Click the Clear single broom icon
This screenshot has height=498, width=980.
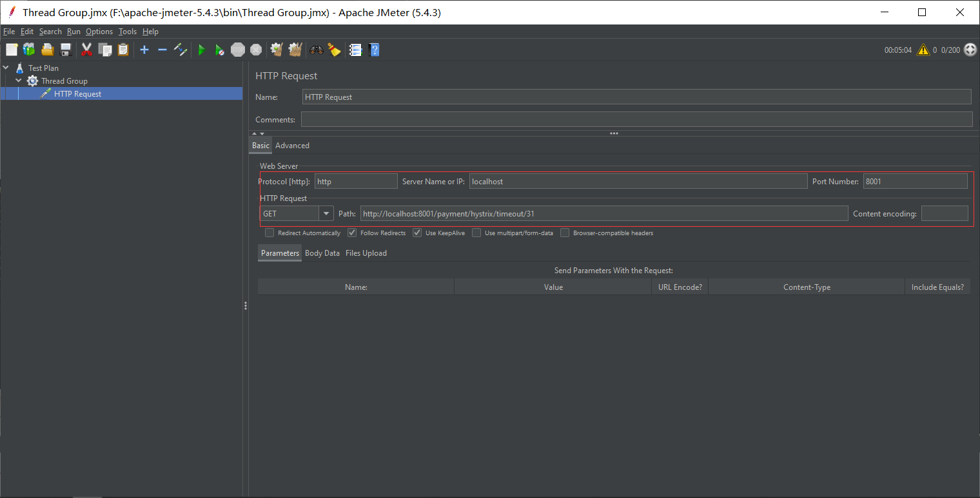pos(277,50)
